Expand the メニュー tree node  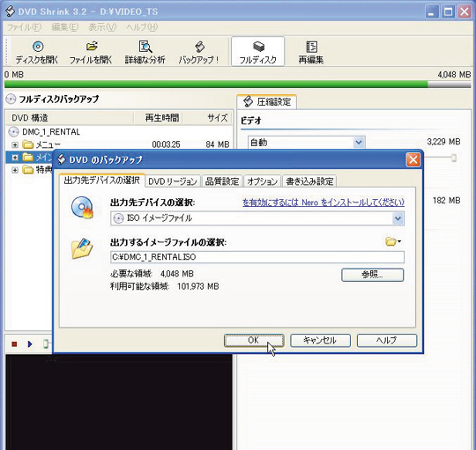[x=15, y=145]
